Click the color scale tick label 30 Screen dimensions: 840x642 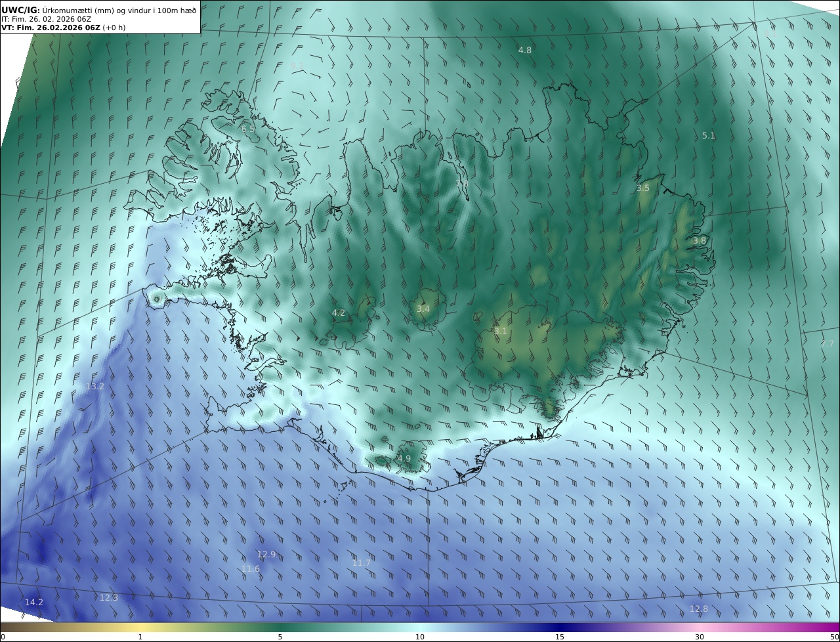point(700,637)
